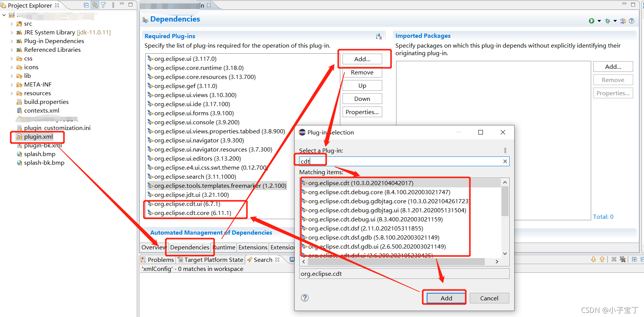Click Add... button in Required Plug-ins

click(362, 59)
